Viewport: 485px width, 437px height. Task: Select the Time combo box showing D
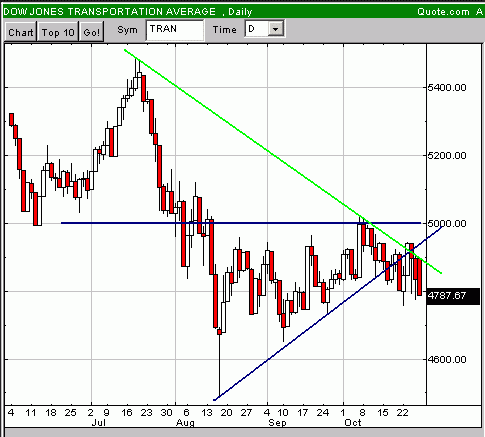[264, 29]
